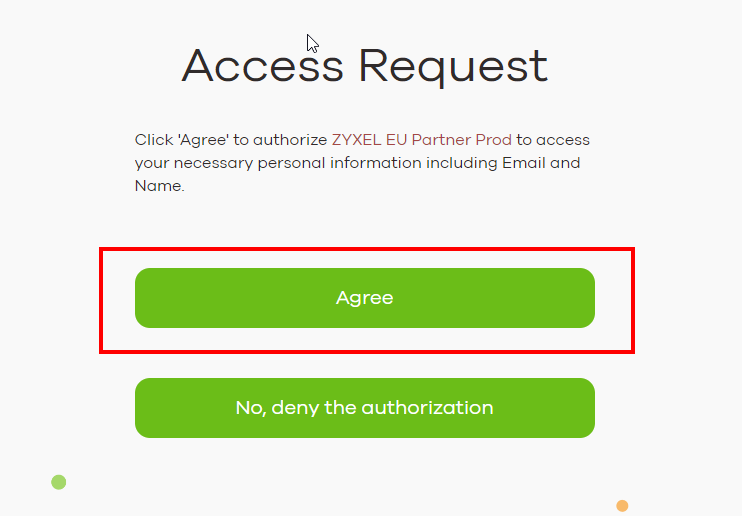Click 'ZYXEL' in the colored app name
This screenshot has height=516, width=742.
pos(356,140)
